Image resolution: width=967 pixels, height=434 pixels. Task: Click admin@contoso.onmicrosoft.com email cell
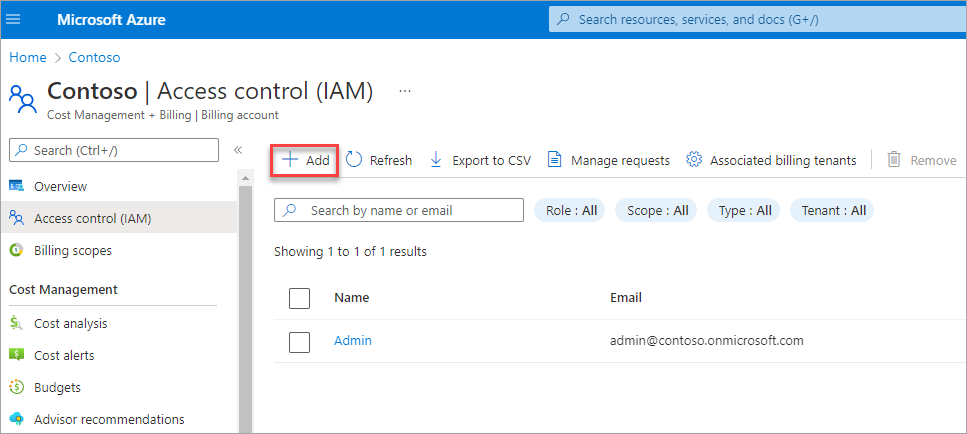(707, 340)
